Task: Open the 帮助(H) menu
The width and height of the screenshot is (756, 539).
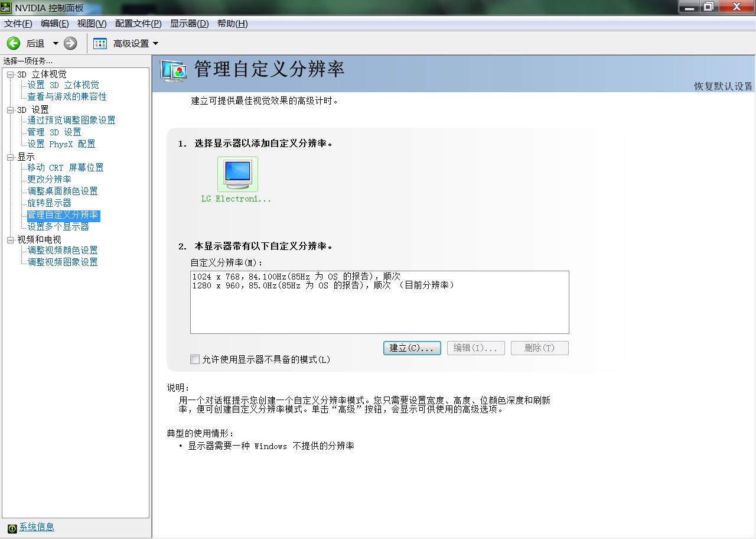Action: point(233,24)
